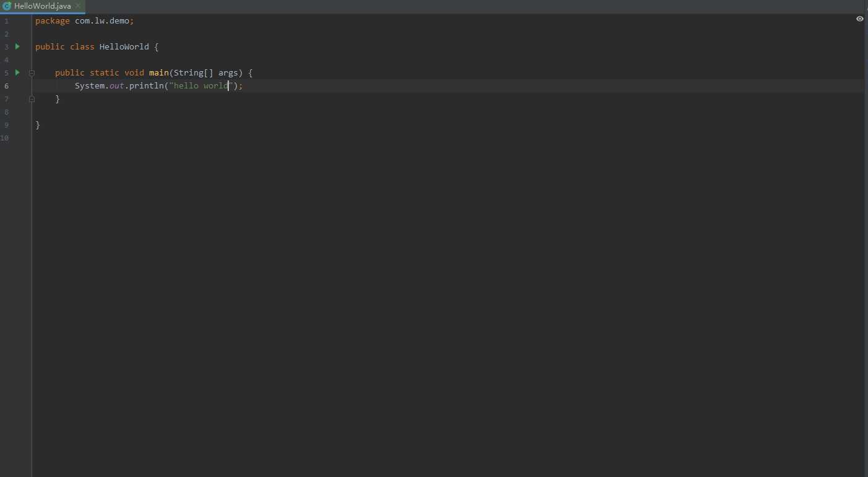Click line number 9 in the gutter
868x477 pixels.
[x=6, y=125]
